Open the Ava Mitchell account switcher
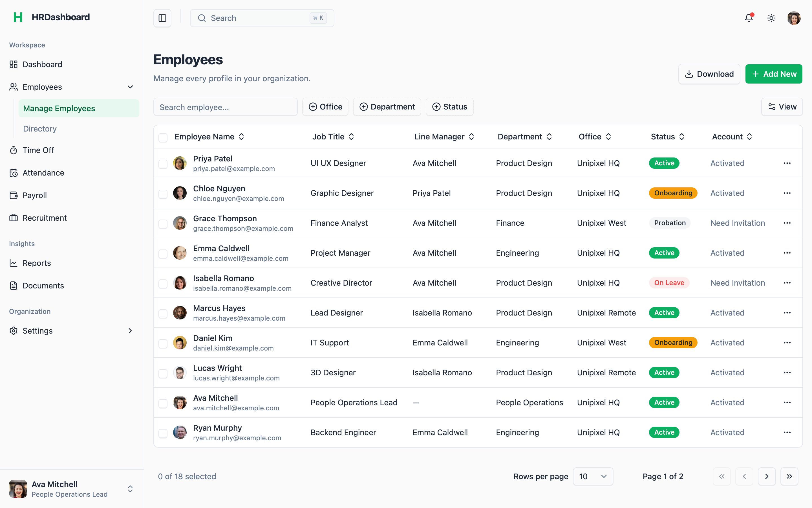Viewport: 812px width, 508px height. [x=71, y=489]
